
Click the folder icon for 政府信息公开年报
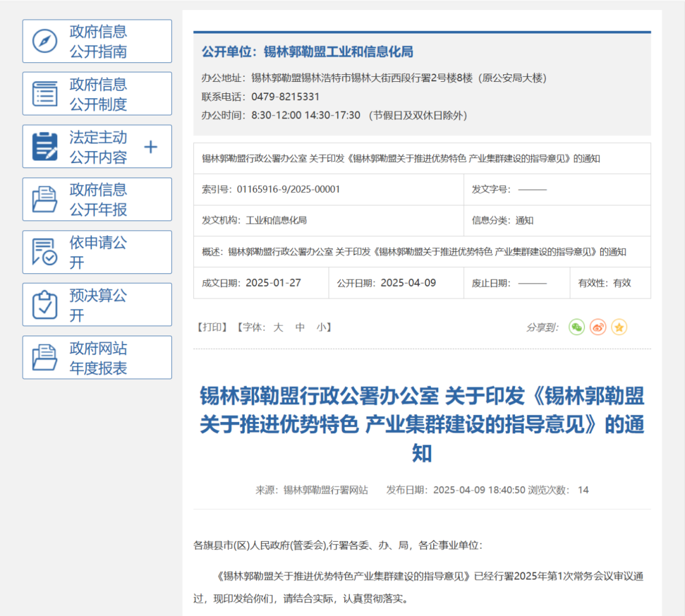pyautogui.click(x=45, y=199)
